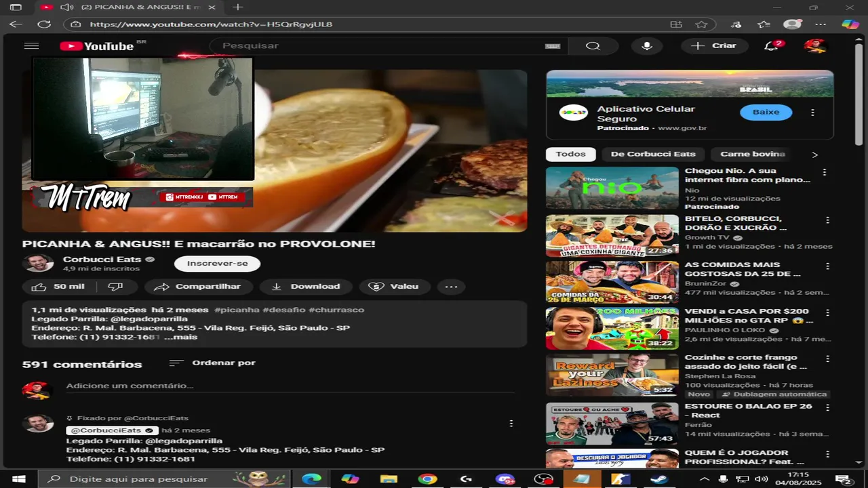Open the Edge profile avatar

click(x=792, y=24)
